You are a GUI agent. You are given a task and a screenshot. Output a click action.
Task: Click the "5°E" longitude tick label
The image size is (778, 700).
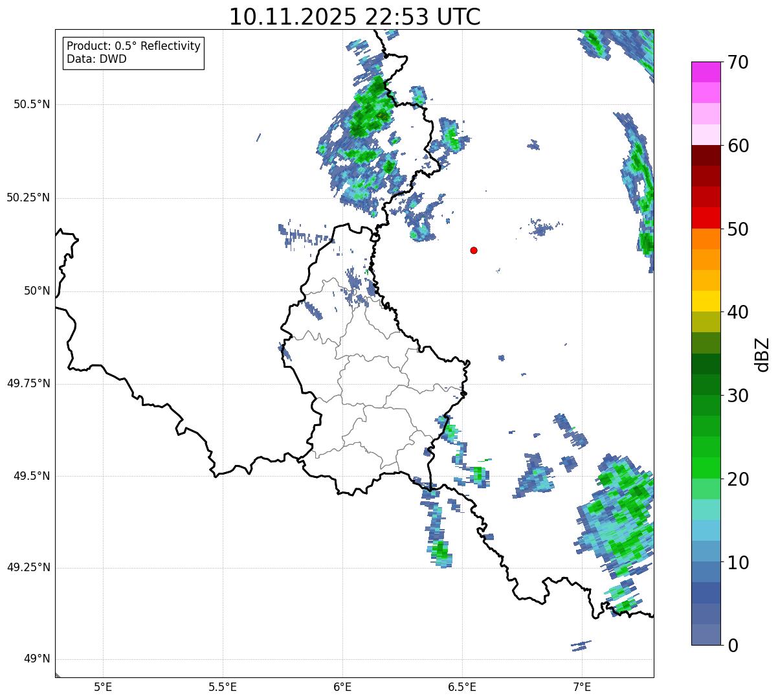103,686
